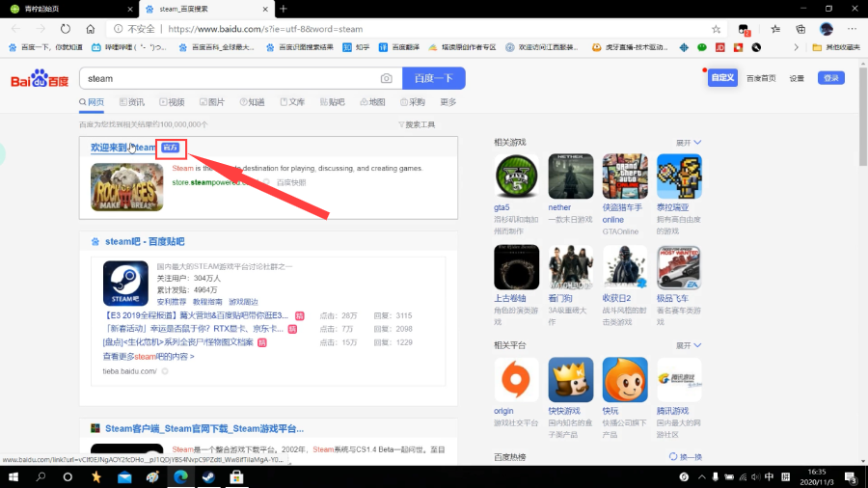The image size is (868, 488).
Task: Open browser settings and more menu
Action: click(x=852, y=29)
